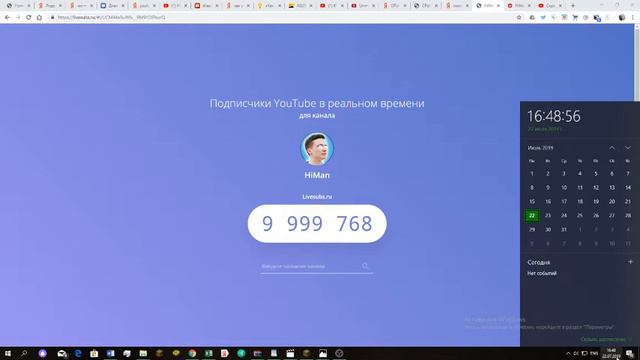
Task: Click the Сегодня heading in the calendar agenda
Action: click(x=539, y=262)
